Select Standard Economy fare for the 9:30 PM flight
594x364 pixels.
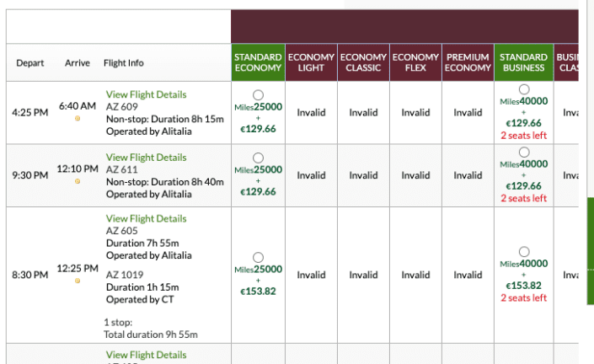click(x=258, y=158)
